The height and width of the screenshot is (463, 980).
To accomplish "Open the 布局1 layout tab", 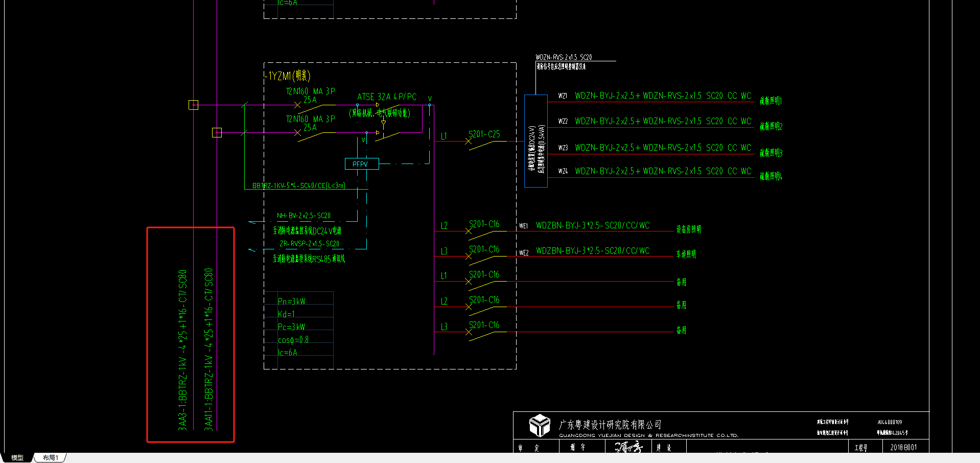I will pyautogui.click(x=50, y=458).
